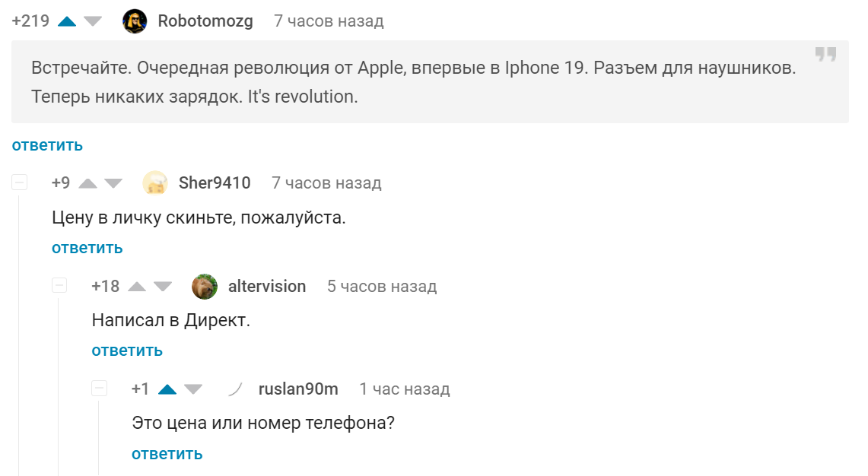The image size is (868, 476).
Task: Open altervision's avatar picture
Action: (x=205, y=287)
